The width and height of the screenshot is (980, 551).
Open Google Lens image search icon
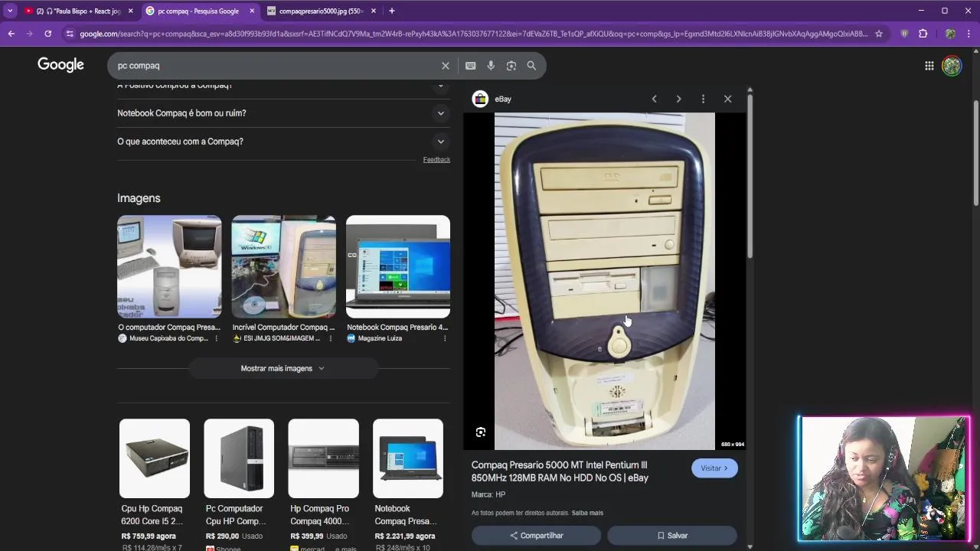click(x=511, y=66)
